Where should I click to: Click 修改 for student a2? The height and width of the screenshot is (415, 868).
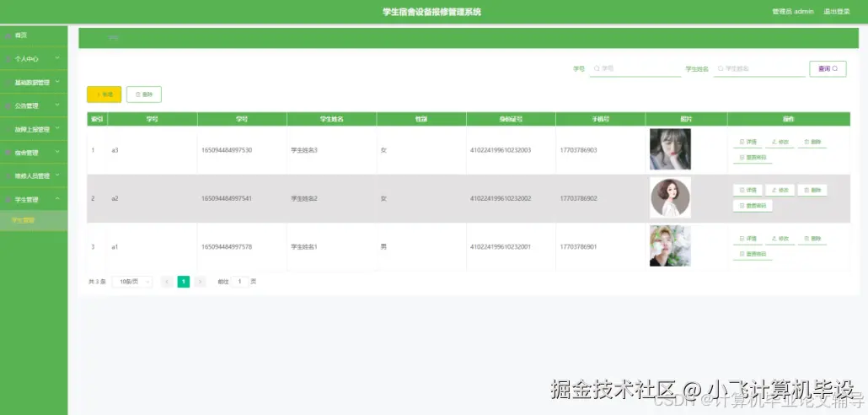point(780,190)
